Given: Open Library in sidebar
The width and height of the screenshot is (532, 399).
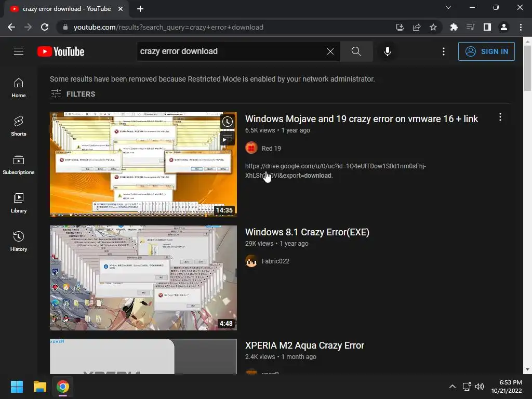Looking at the screenshot, I should click(x=19, y=203).
